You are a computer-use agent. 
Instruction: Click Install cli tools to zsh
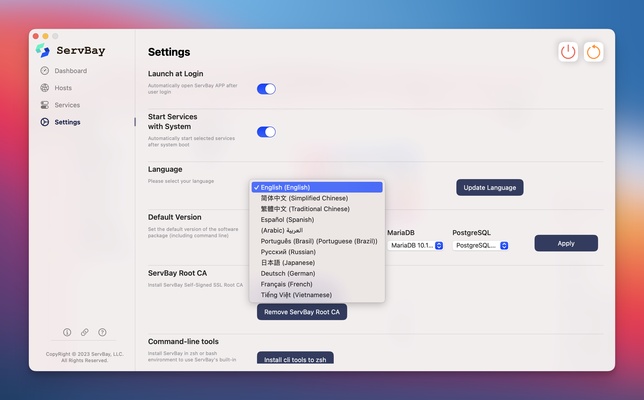click(295, 358)
